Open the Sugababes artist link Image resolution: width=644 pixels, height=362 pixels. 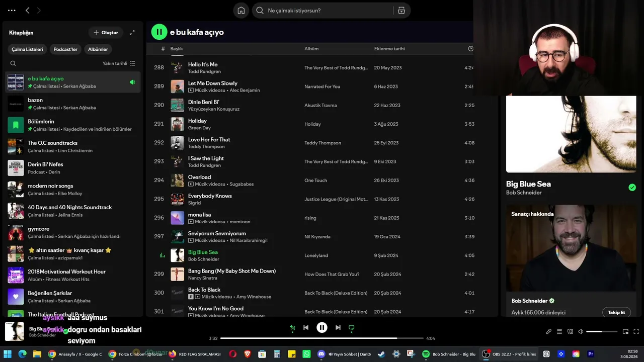[242, 184]
